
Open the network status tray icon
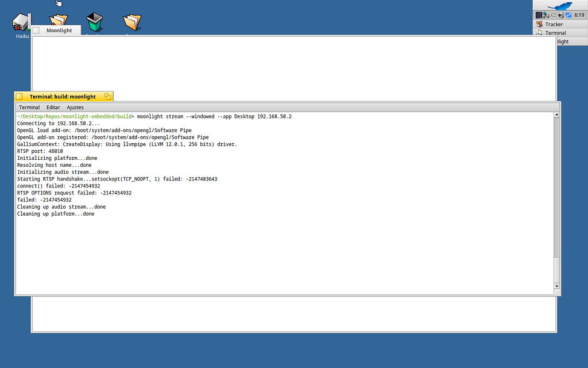click(x=546, y=16)
